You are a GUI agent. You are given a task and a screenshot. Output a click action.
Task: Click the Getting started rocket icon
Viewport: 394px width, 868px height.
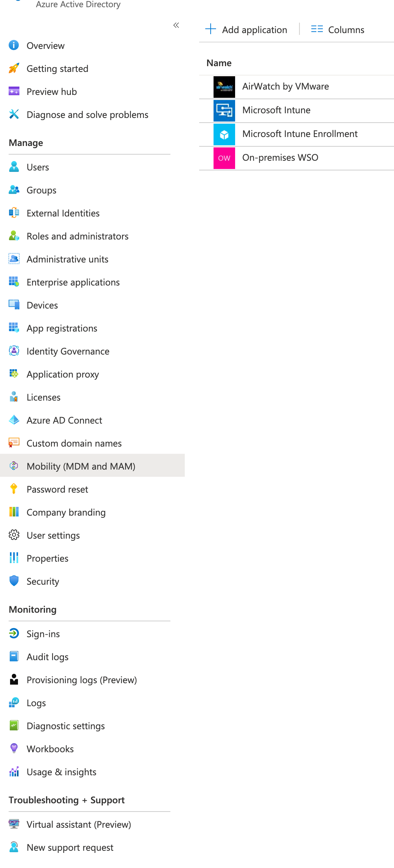[x=14, y=68]
